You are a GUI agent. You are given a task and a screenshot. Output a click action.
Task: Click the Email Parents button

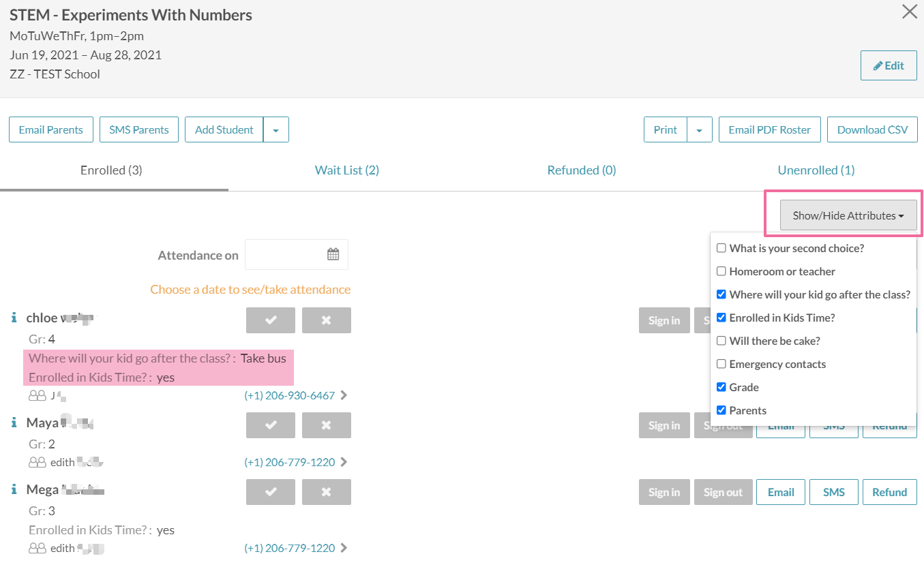click(x=51, y=129)
